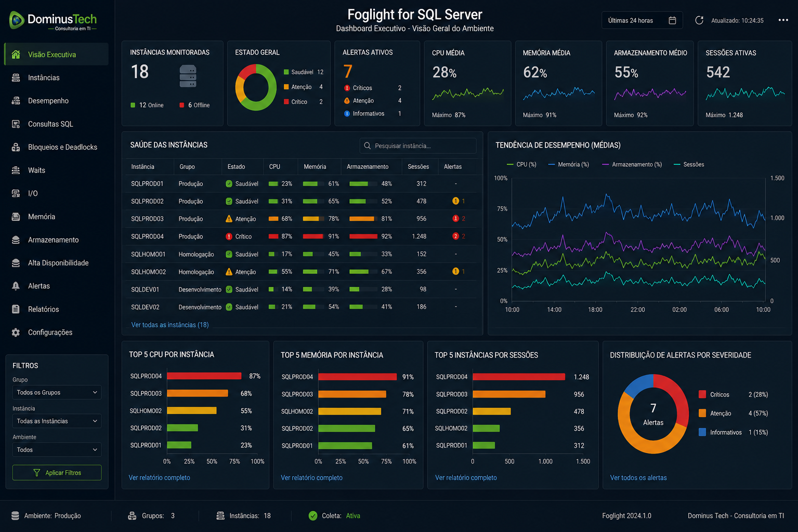Toggle the CPU (%) series in the trend legend

521,165
